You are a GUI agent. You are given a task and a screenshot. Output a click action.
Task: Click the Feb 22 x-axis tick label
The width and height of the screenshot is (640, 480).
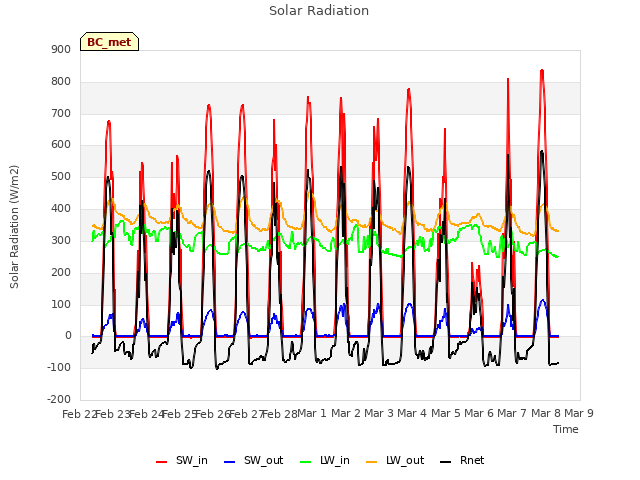pos(80,414)
